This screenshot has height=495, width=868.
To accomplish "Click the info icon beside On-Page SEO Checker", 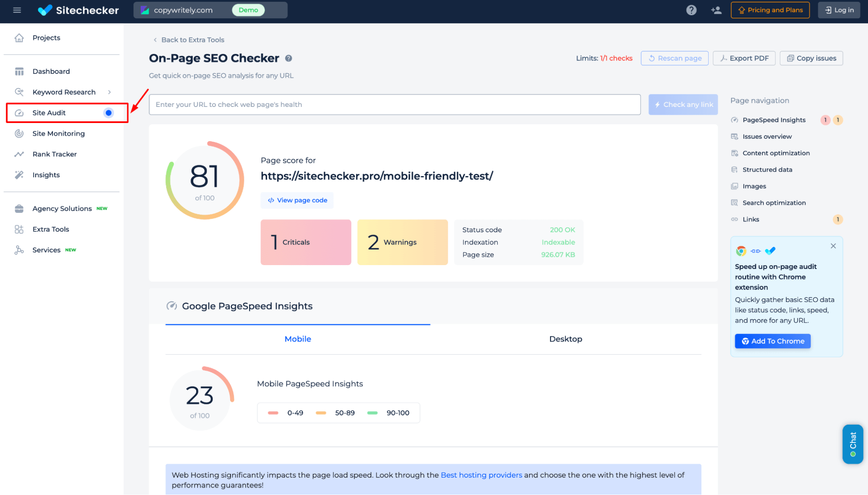I will (x=288, y=58).
